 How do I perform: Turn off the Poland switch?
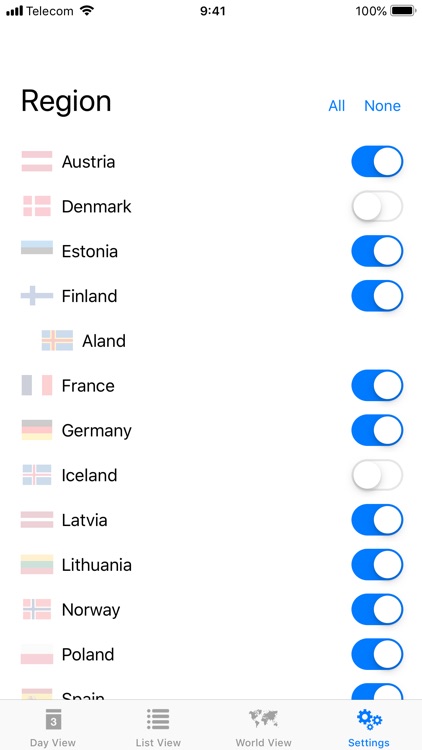pyautogui.click(x=377, y=654)
